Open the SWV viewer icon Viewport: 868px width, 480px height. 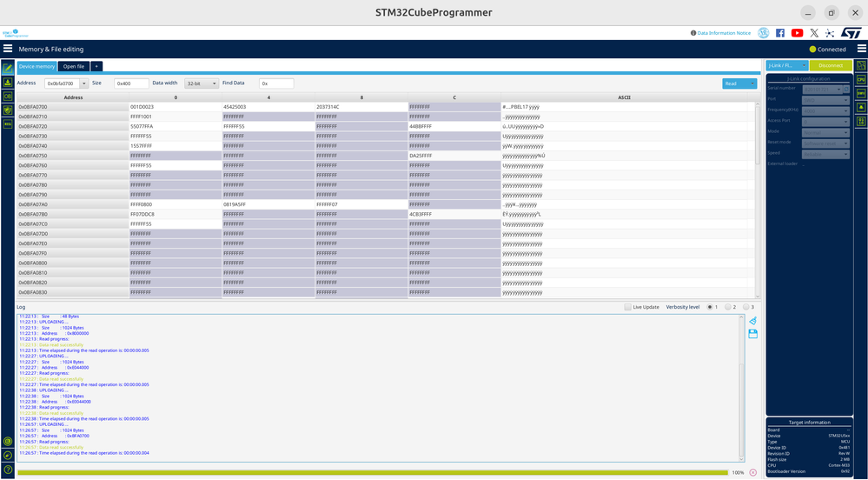861,93
